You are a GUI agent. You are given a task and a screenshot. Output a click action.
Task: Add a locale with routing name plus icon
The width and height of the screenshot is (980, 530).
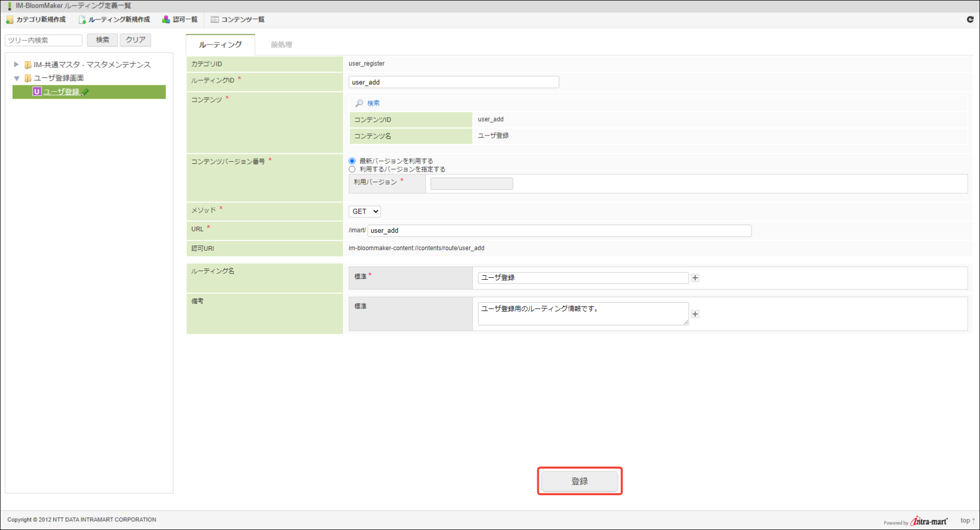695,278
